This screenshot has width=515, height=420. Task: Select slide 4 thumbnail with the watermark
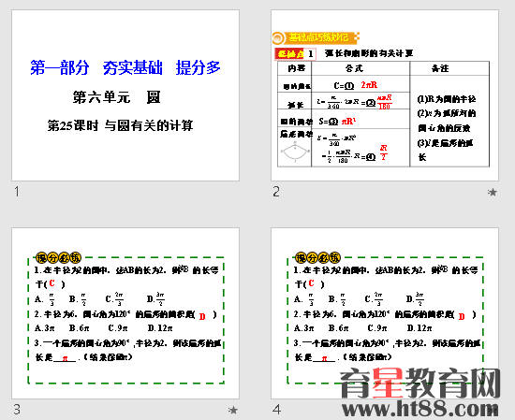385,313
